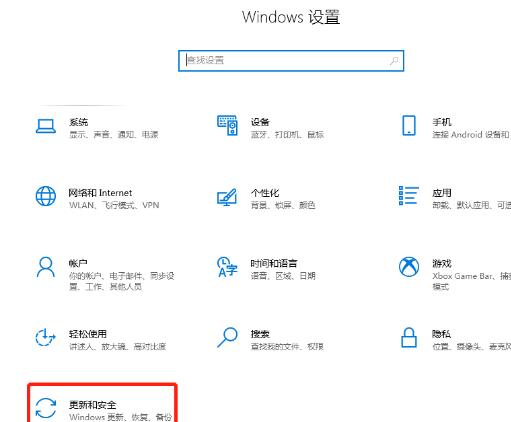Open the 帐户 settings heading

click(78, 263)
